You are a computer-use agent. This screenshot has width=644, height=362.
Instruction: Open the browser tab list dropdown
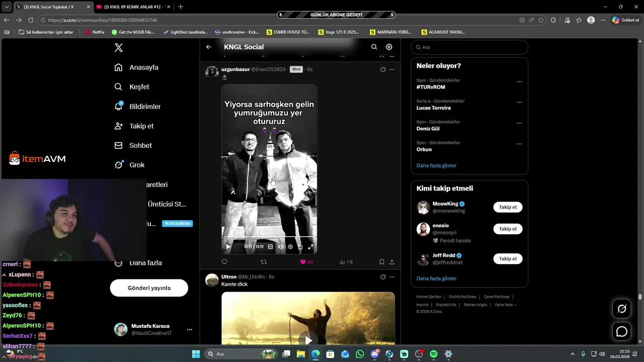(x=7, y=7)
